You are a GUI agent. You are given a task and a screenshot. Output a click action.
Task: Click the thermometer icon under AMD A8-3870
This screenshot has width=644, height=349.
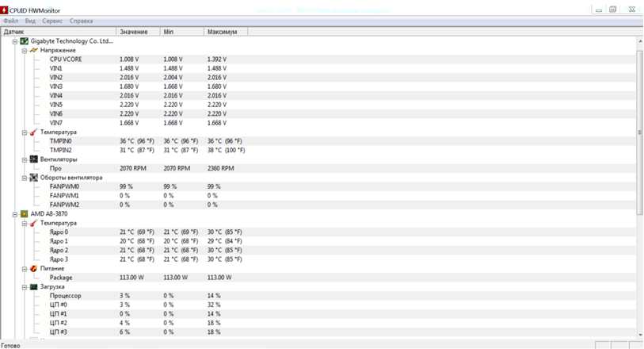[33, 223]
